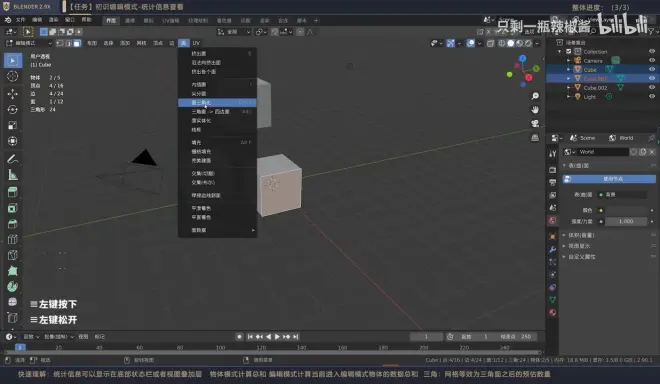Enable edge select mode

[69, 43]
